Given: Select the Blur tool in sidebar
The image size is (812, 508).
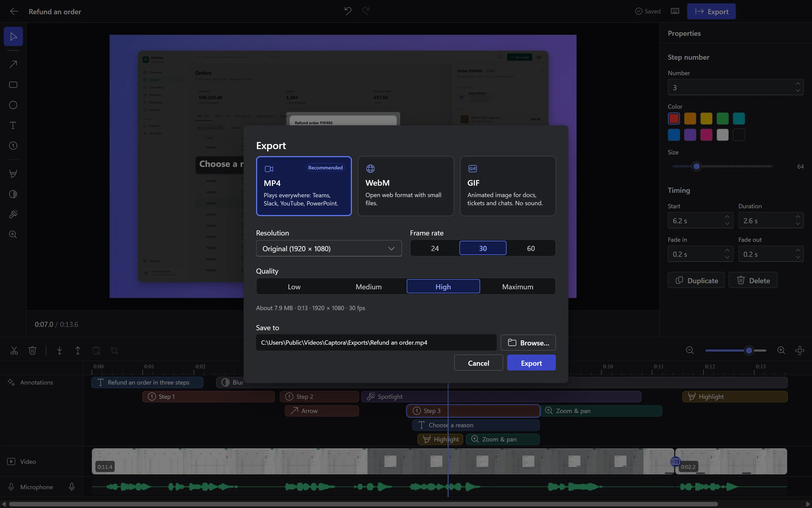Looking at the screenshot, I should coord(13,194).
